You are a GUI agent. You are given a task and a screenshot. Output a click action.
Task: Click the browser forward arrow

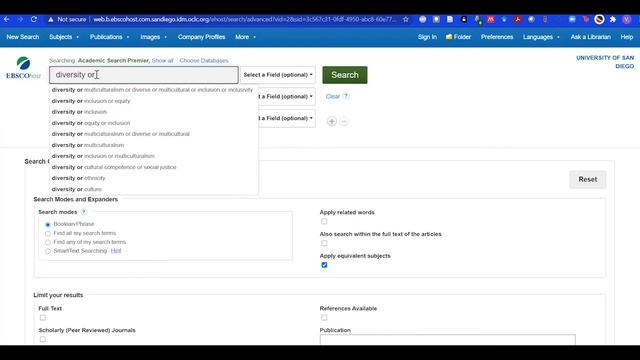pos(20,19)
